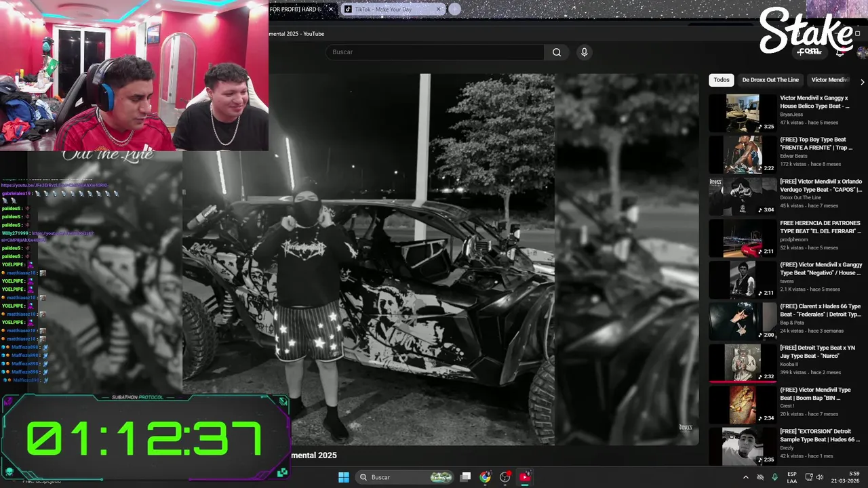Click the 'Creat !' channel name
Image resolution: width=868 pixels, height=488 pixels.
point(787,406)
